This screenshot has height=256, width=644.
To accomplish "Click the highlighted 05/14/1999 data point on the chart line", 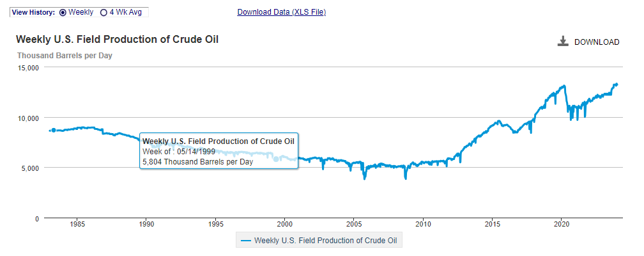I will point(277,159).
